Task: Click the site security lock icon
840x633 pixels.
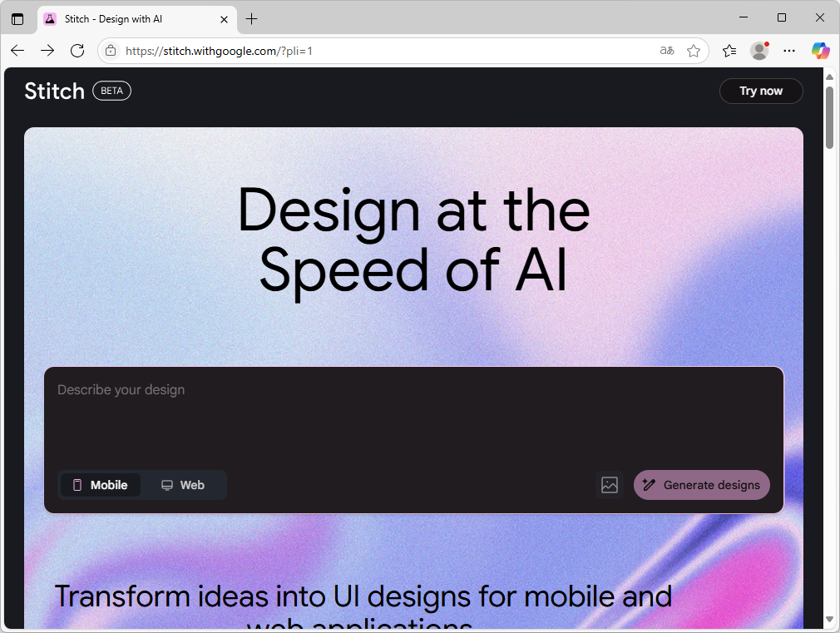Action: click(x=110, y=51)
